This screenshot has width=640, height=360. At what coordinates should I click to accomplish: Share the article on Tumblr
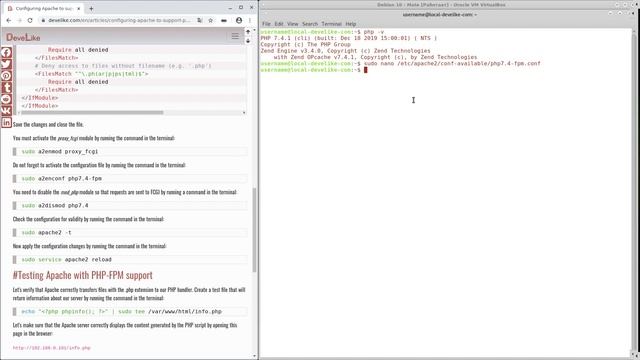tap(6, 88)
